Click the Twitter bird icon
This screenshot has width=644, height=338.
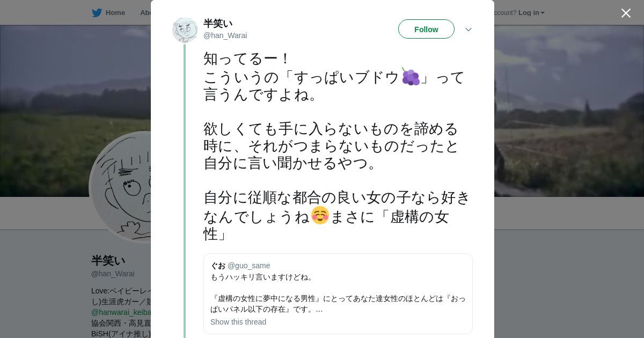(97, 13)
